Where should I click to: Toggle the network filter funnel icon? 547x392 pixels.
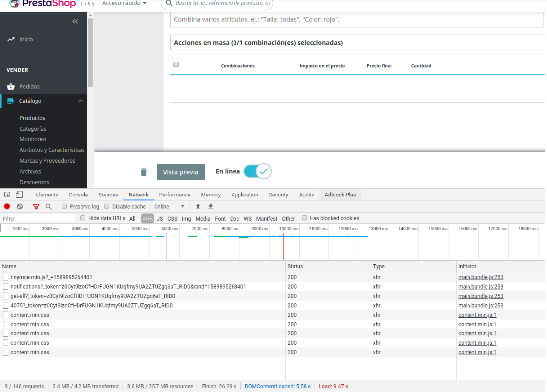(36, 206)
